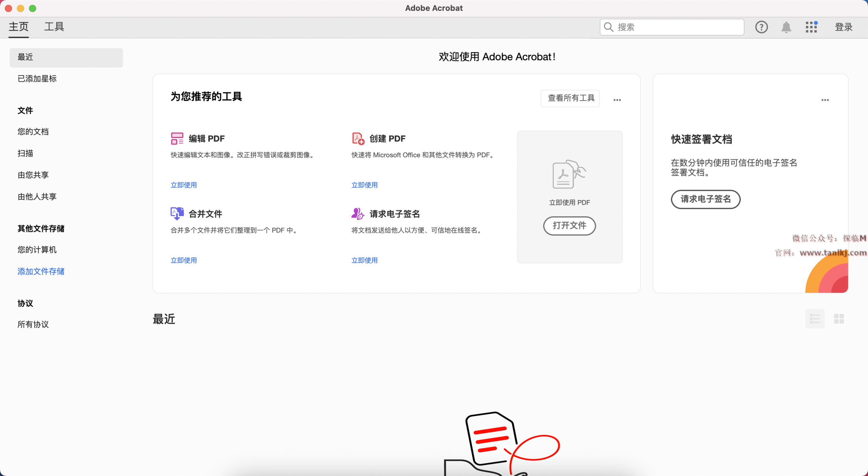Click the 创建 PDF title text
Image resolution: width=868 pixels, height=476 pixels.
tap(388, 139)
